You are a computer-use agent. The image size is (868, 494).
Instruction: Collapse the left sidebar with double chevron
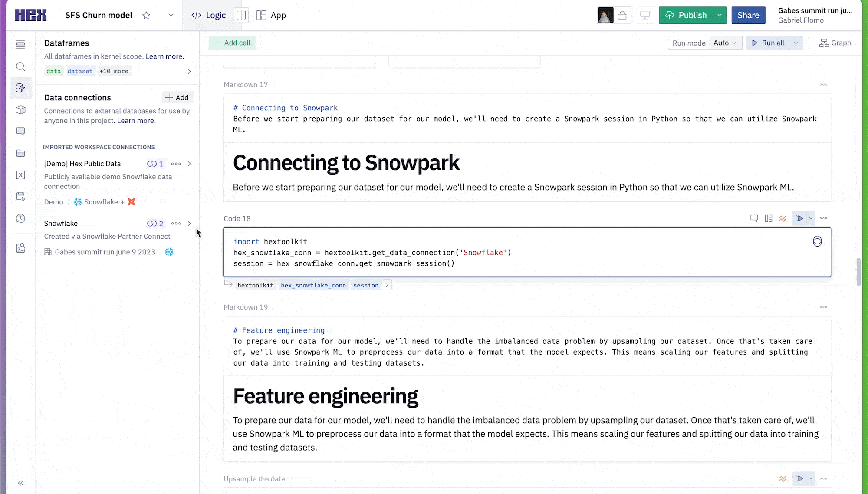20,483
